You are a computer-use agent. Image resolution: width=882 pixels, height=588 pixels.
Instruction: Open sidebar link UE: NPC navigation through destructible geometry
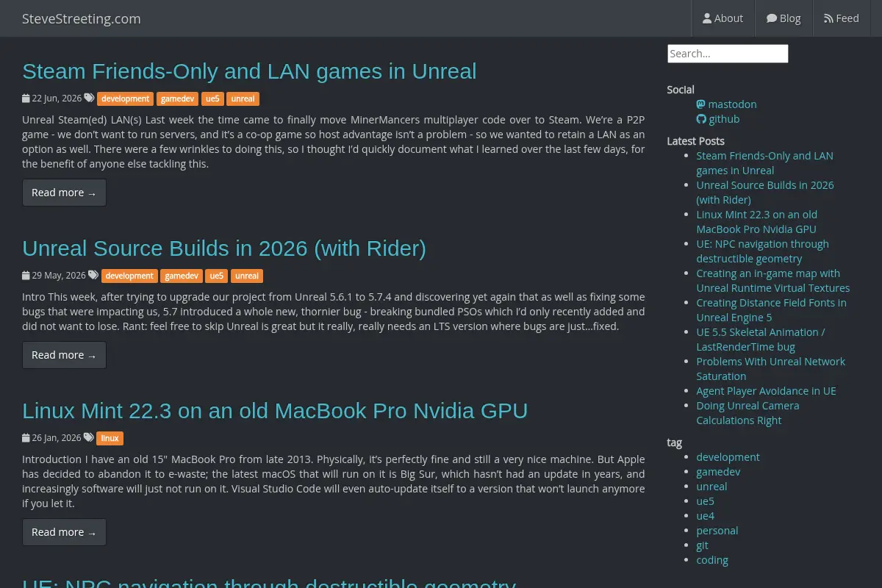pyautogui.click(x=763, y=251)
